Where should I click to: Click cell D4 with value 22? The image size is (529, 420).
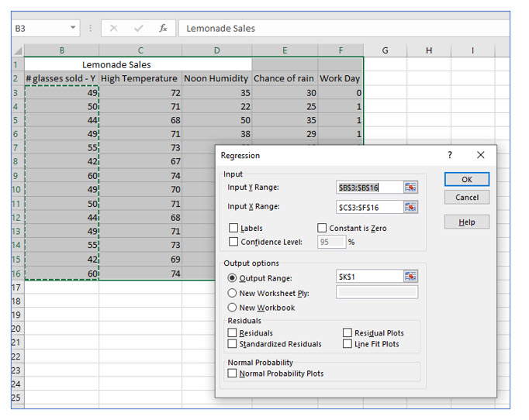[x=217, y=106]
